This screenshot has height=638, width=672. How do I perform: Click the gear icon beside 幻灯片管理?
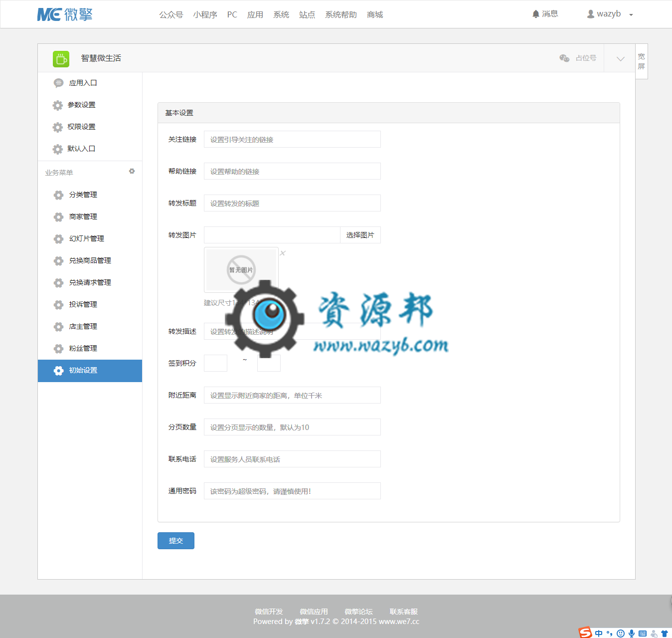[58, 239]
